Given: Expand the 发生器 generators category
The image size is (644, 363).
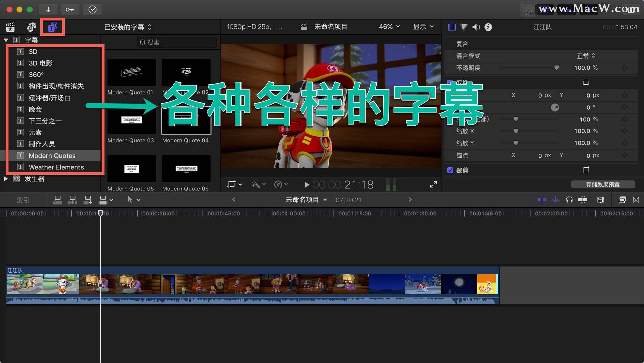Looking at the screenshot, I should 6,179.
